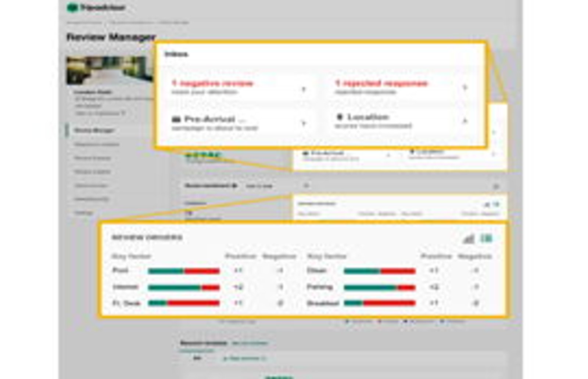Follow the View on Tripadvisor link
588x379 pixels.
pos(100,113)
